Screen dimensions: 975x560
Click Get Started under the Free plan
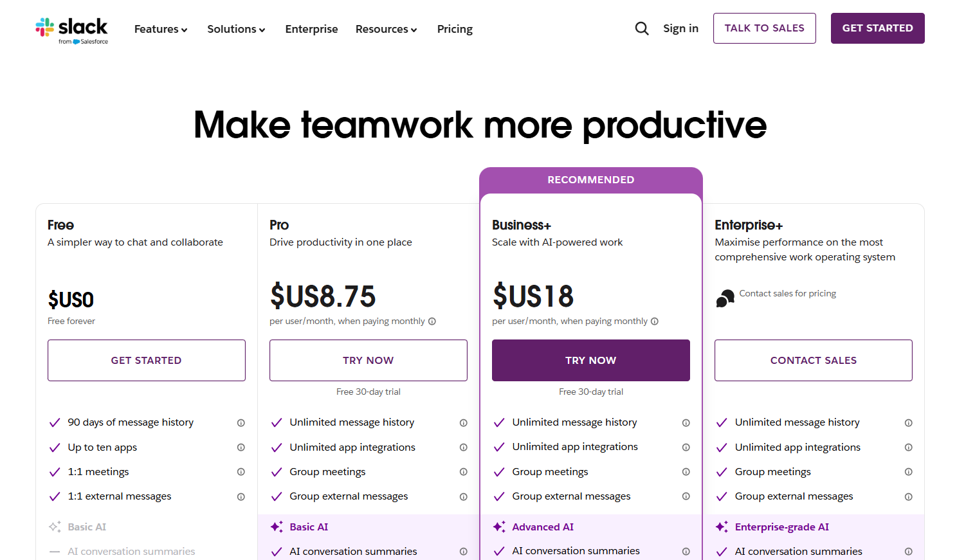click(x=146, y=360)
